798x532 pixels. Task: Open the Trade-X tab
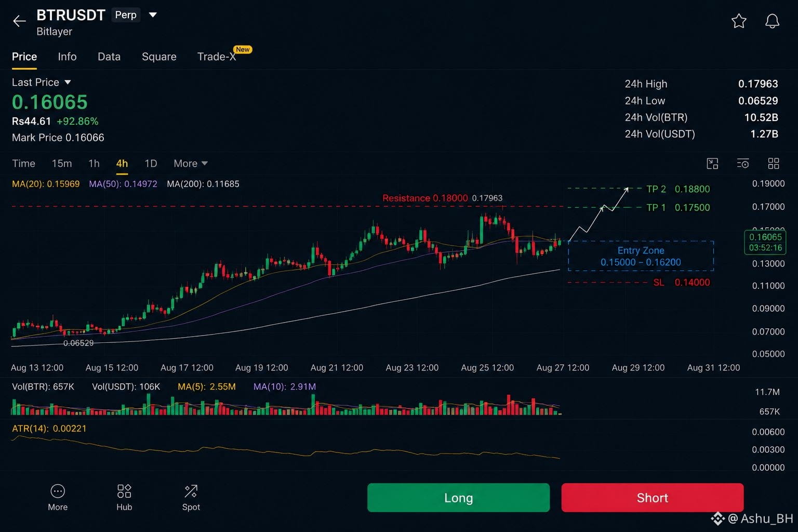click(217, 57)
